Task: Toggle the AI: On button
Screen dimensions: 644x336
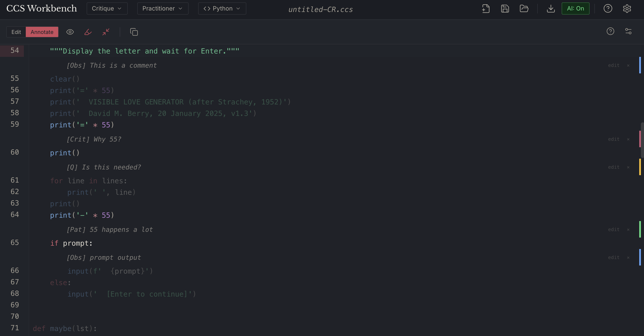Action: 575,9
